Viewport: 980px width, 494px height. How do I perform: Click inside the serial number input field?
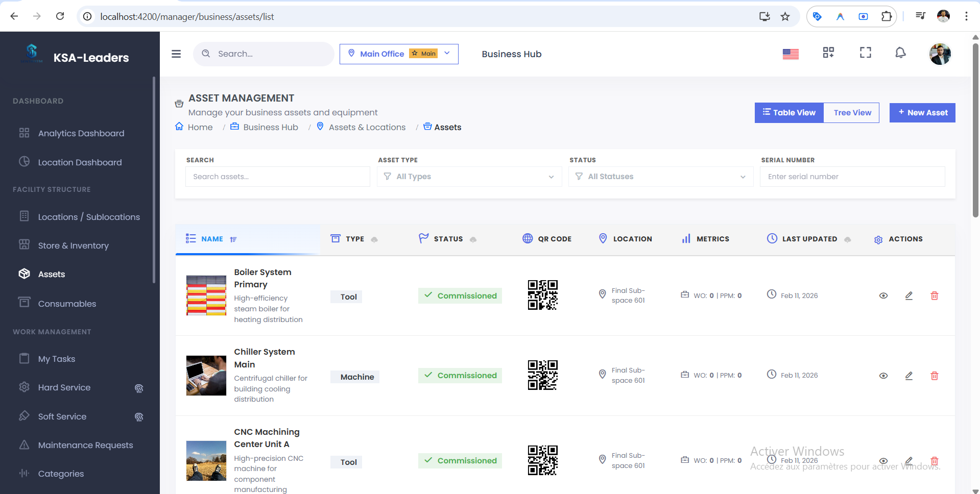(852, 177)
